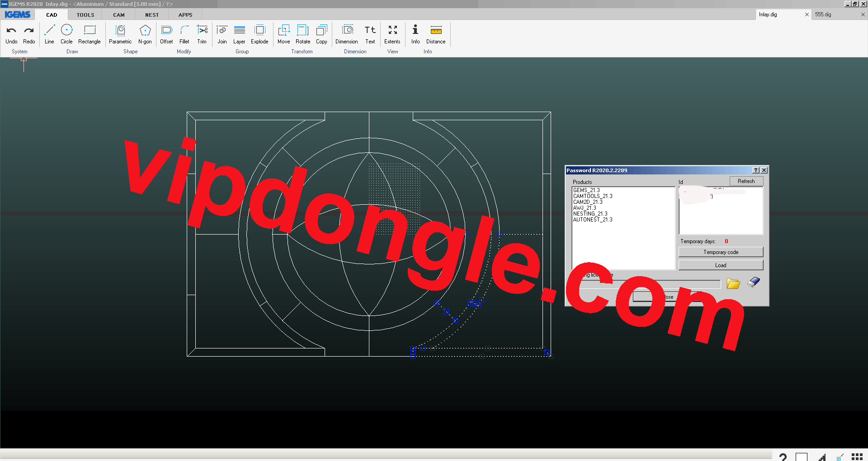Select the Move transform tool
Viewport: 868px width, 461px height.
284,34
